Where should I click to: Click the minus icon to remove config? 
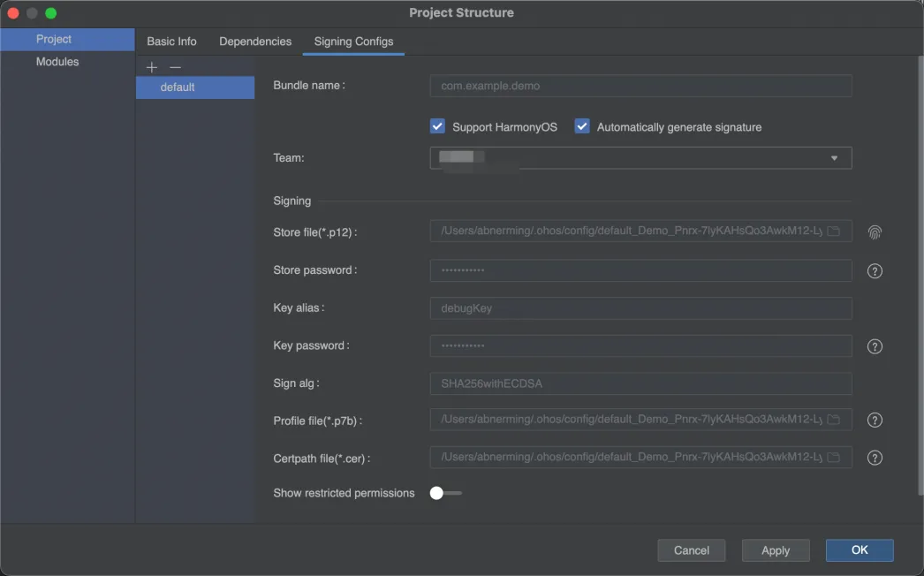click(x=175, y=67)
